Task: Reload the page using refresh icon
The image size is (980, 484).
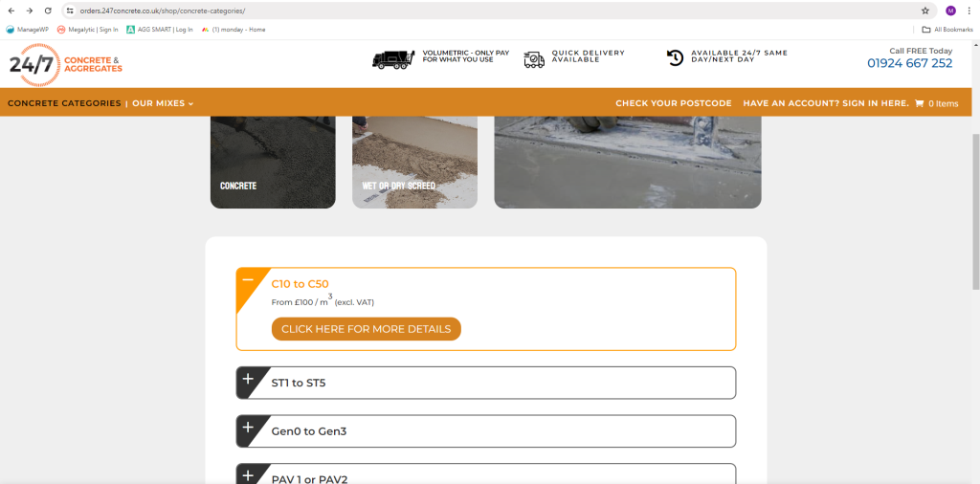Action: [x=48, y=11]
